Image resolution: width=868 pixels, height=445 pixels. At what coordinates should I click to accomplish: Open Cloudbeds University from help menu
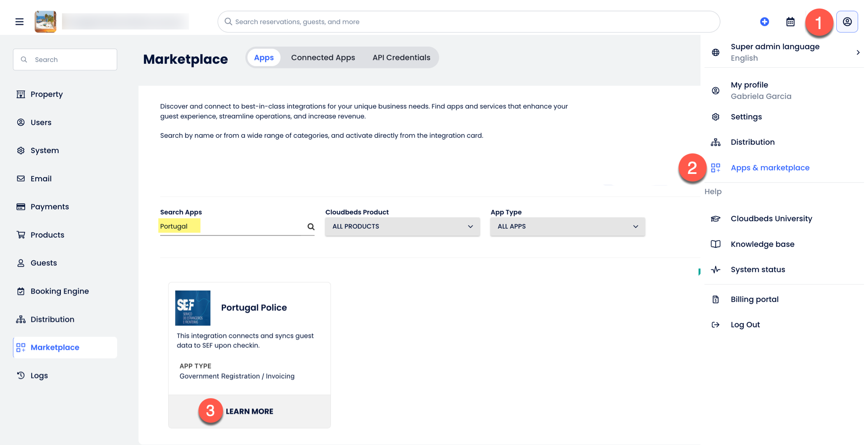click(x=771, y=219)
